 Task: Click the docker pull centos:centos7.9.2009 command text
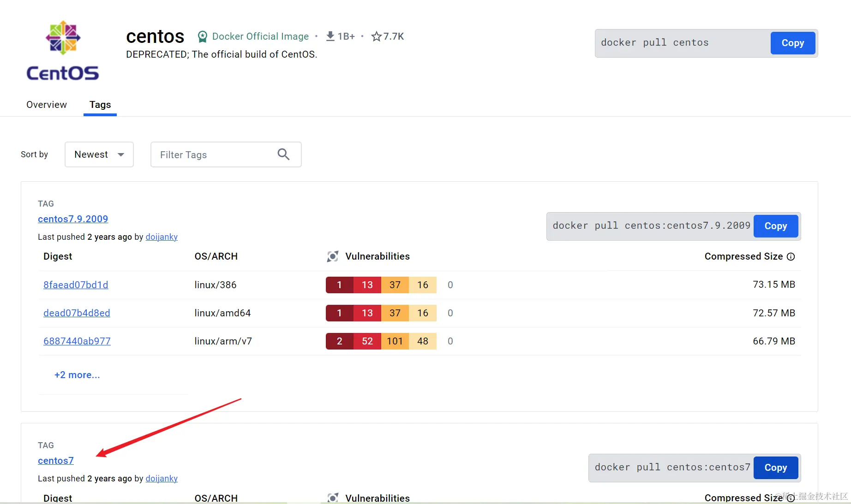click(x=652, y=226)
